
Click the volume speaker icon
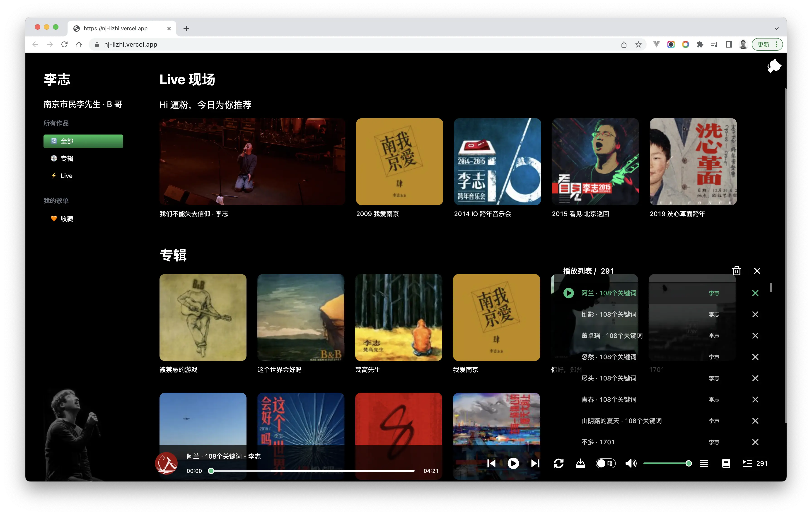pyautogui.click(x=631, y=463)
